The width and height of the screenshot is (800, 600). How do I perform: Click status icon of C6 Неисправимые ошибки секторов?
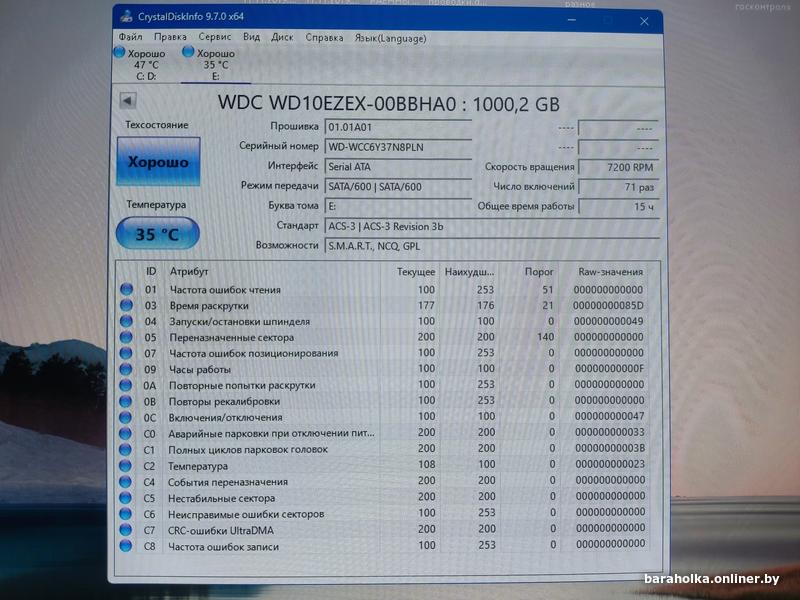coord(126,514)
